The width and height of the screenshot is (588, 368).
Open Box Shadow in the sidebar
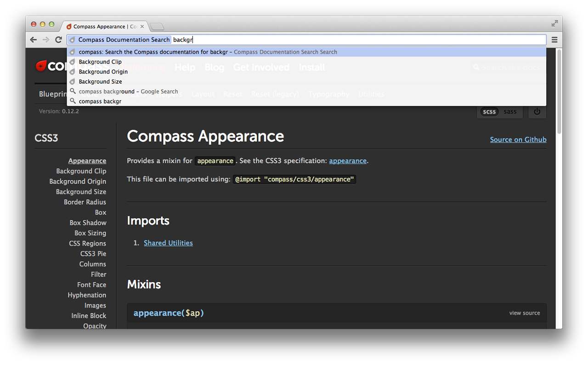pyautogui.click(x=88, y=223)
